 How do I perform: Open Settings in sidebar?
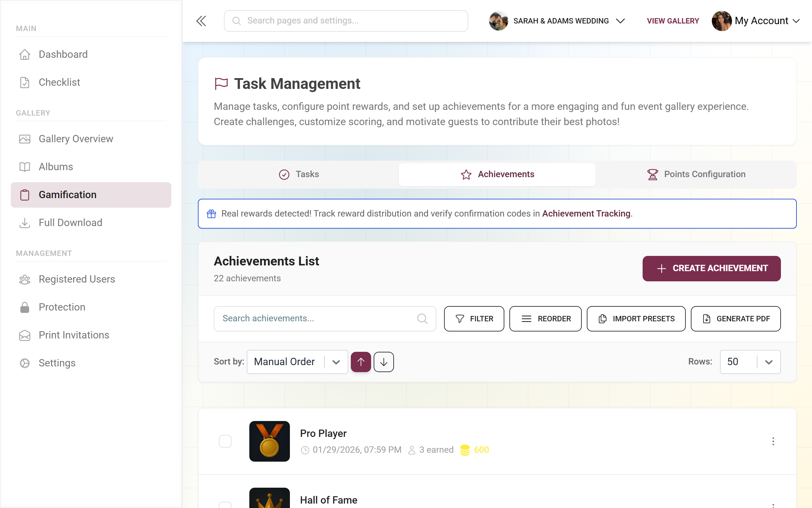(91, 363)
